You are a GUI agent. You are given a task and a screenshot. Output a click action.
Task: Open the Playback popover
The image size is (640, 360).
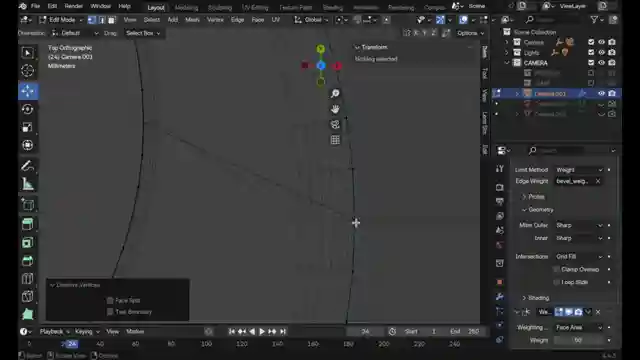pyautogui.click(x=55, y=331)
